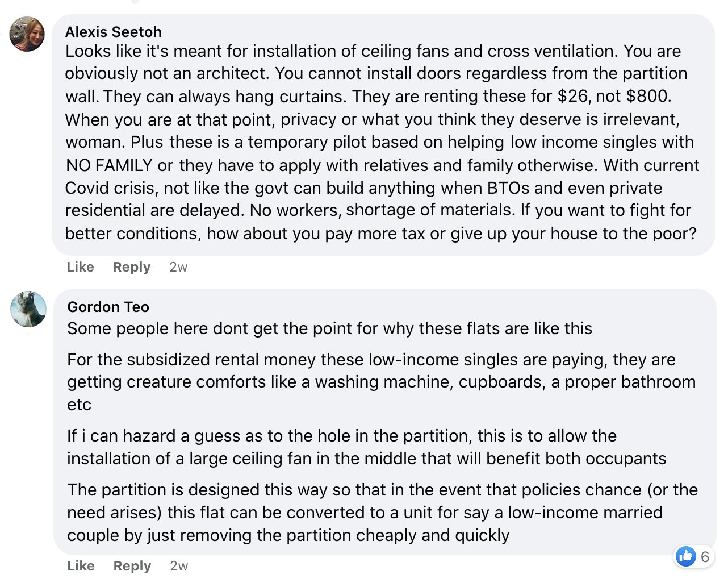Like Alexis Seetoh's comment
This screenshot has height=583, width=728.
80,267
